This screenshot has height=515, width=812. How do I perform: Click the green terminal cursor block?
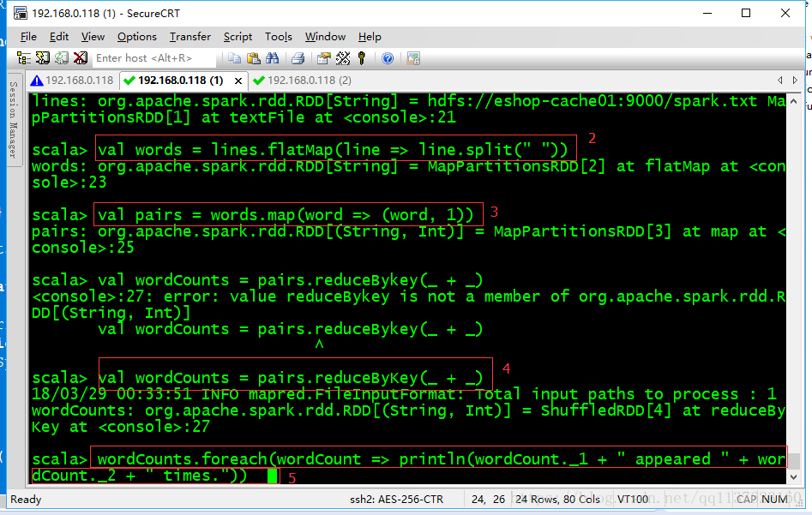tap(273, 476)
